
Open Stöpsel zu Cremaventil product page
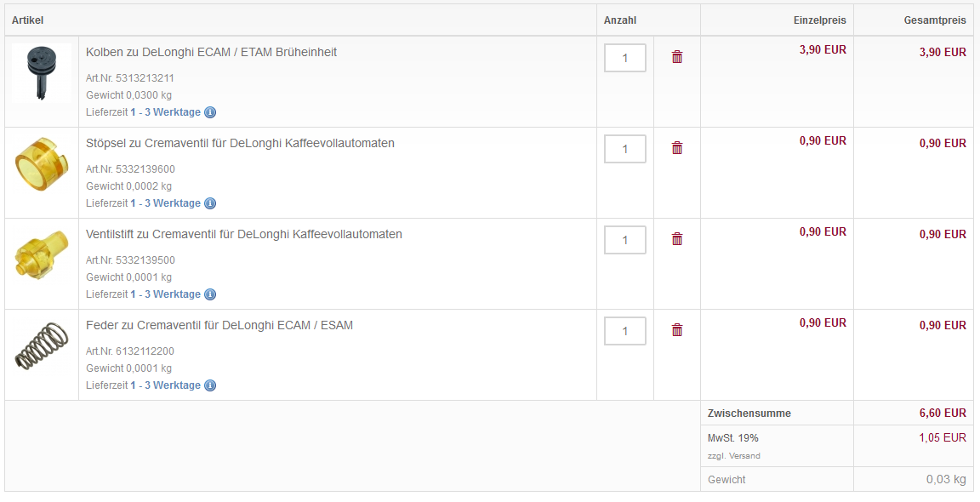pos(240,143)
